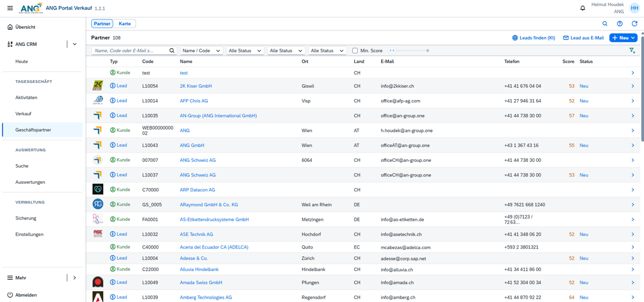Open details arrow for ARP Datacon AG

(x=632, y=190)
